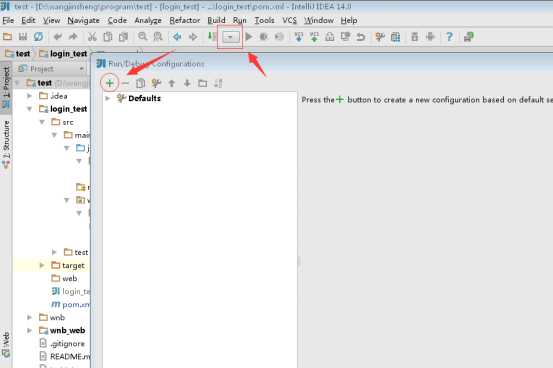
Task: Collapse the src folder node
Action: click(x=42, y=122)
